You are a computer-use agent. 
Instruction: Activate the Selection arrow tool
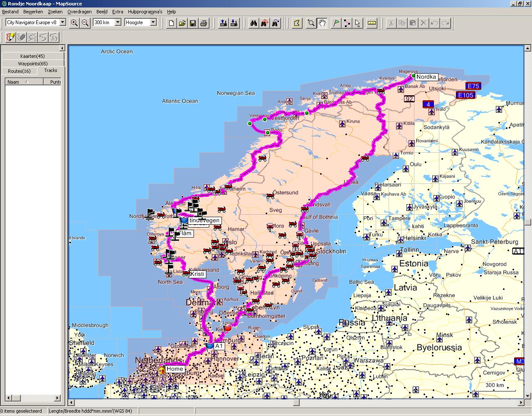358,23
